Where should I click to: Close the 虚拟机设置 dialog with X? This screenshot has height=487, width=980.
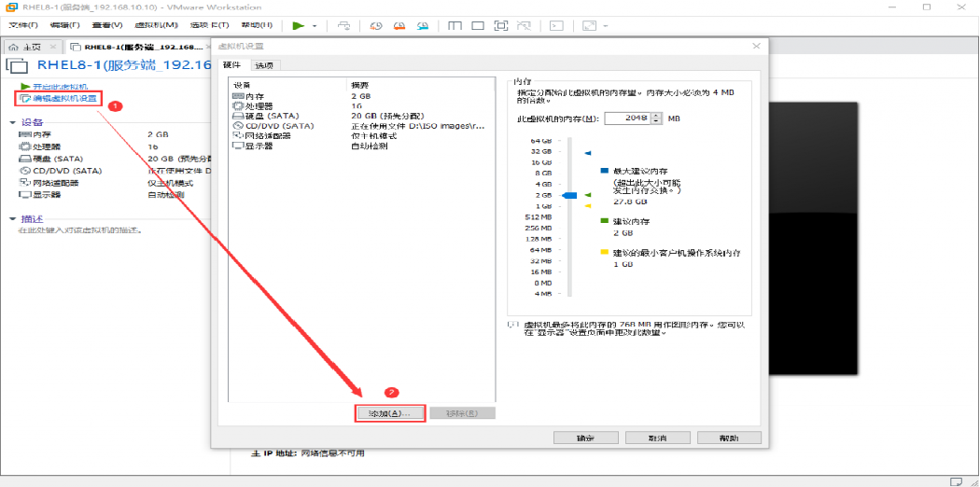[x=756, y=47]
